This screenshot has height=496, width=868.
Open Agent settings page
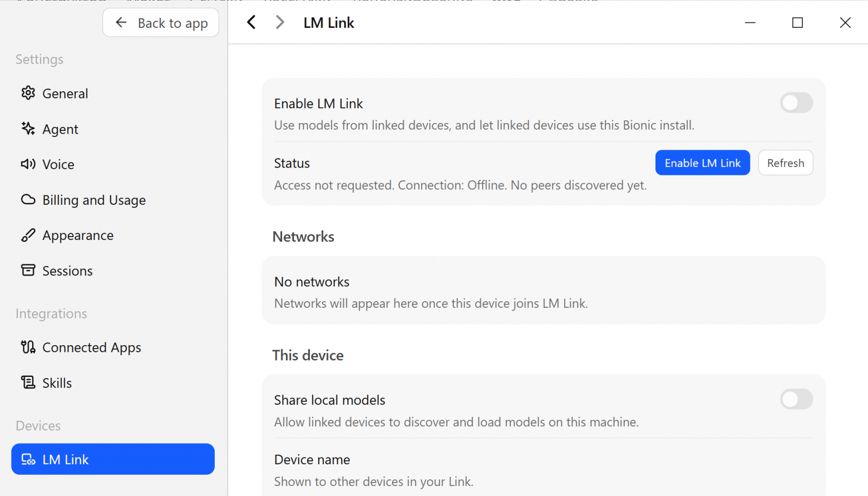(x=113, y=129)
